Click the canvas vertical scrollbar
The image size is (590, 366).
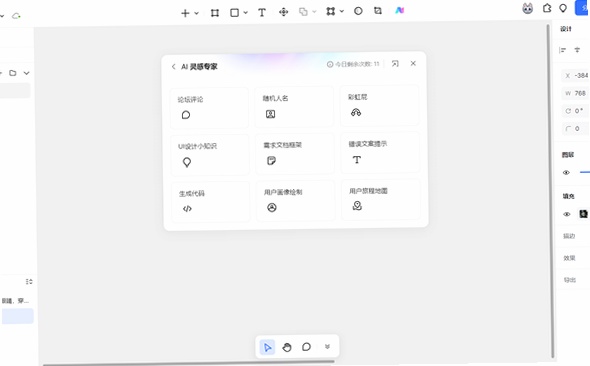point(549,190)
